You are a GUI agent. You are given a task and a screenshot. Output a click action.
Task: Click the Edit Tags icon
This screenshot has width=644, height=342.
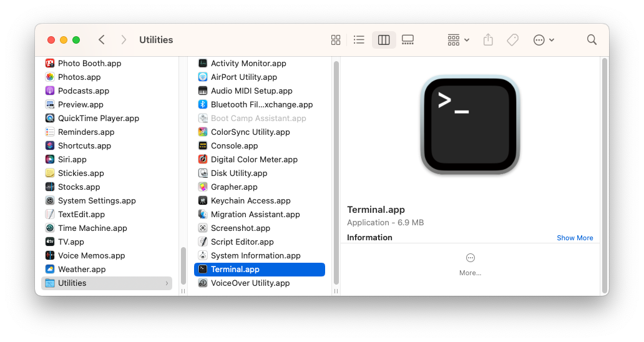pos(512,40)
